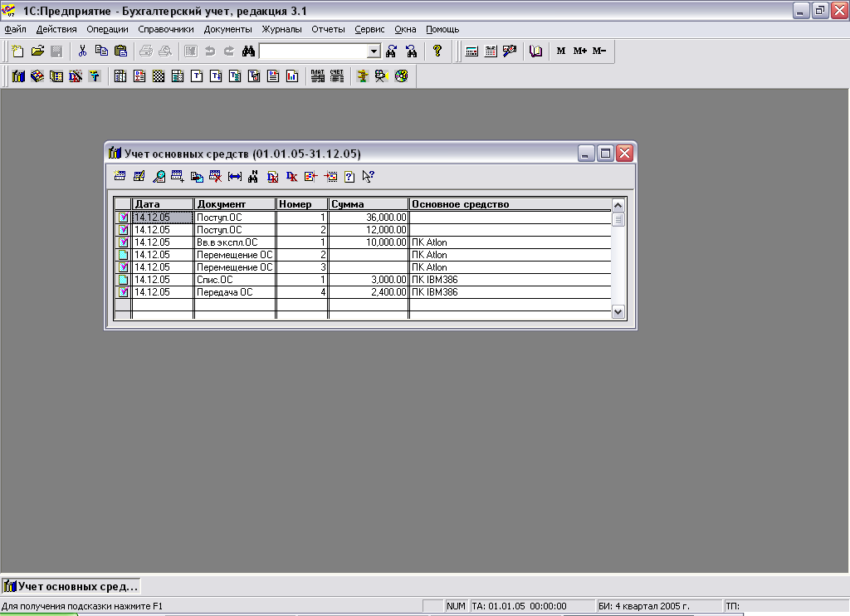Open the Справочники menu
This screenshot has height=616, width=850.
point(166,29)
